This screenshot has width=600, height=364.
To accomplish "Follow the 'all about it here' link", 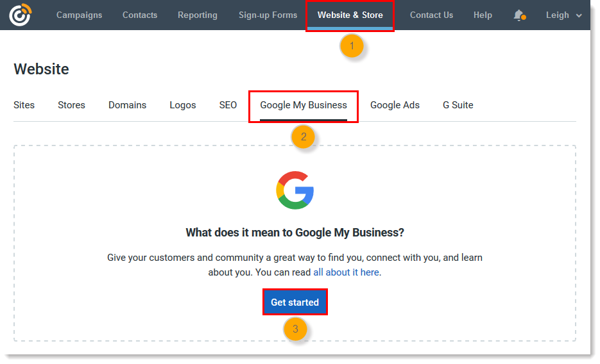I will (347, 272).
